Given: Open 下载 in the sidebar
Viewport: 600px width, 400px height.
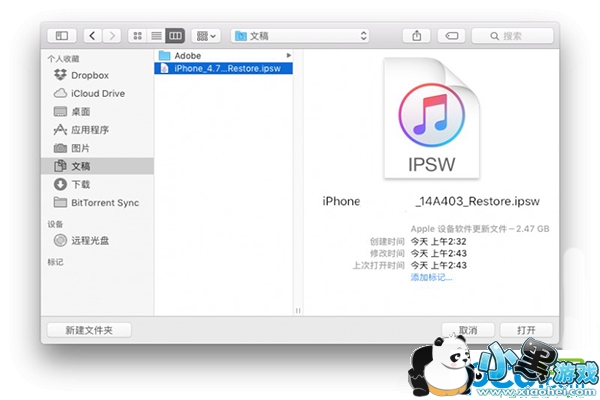Looking at the screenshot, I should 97,184.
